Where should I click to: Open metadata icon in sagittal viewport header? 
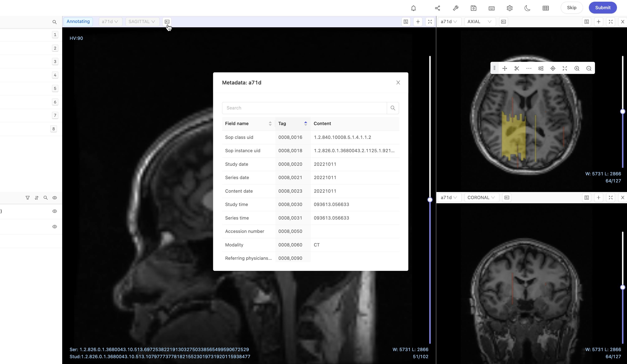click(167, 22)
